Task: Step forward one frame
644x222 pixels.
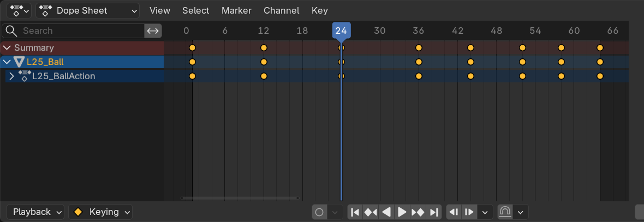Action: 469,213
